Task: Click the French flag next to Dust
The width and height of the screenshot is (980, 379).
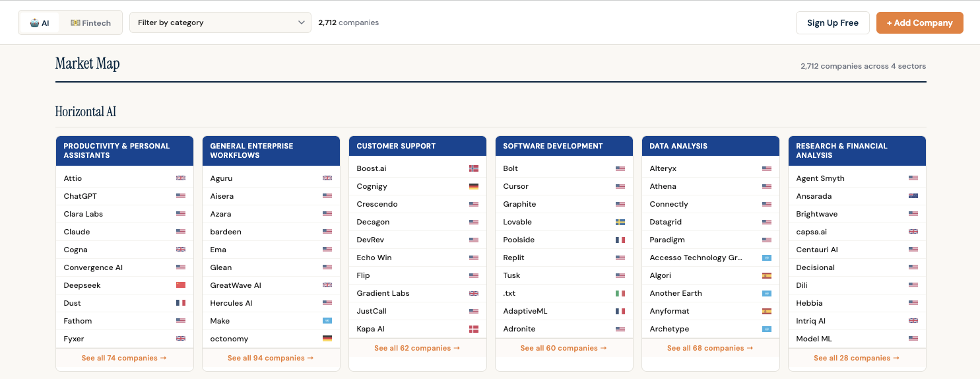Action: click(181, 303)
